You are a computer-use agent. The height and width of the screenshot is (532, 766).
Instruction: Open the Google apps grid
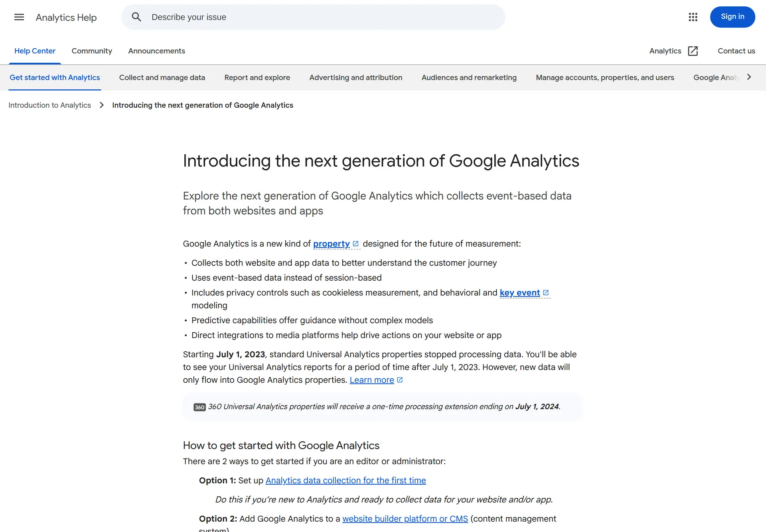pyautogui.click(x=693, y=17)
